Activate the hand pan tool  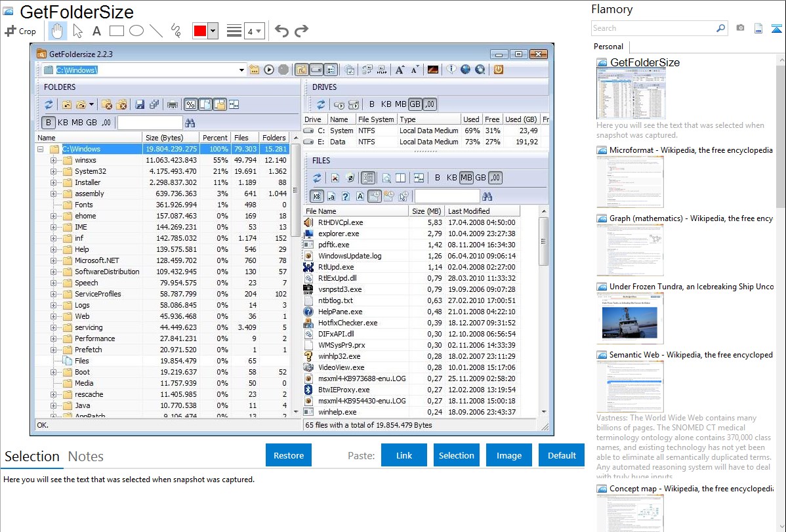click(x=58, y=31)
